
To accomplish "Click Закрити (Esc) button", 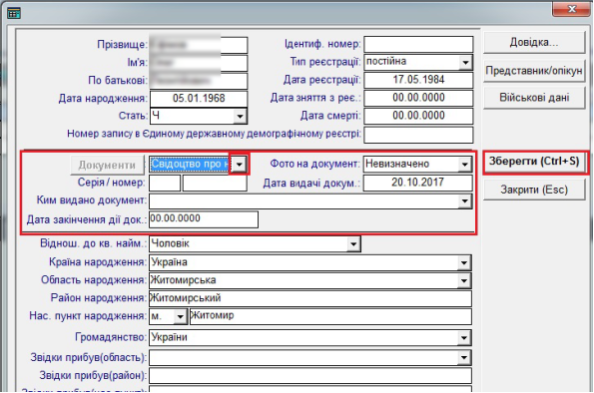I will pos(534,189).
